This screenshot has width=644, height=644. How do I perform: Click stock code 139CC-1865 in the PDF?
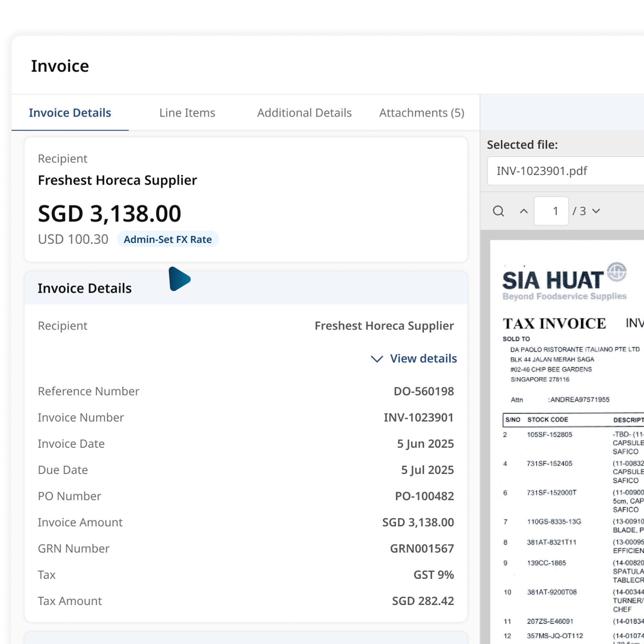[x=546, y=563]
